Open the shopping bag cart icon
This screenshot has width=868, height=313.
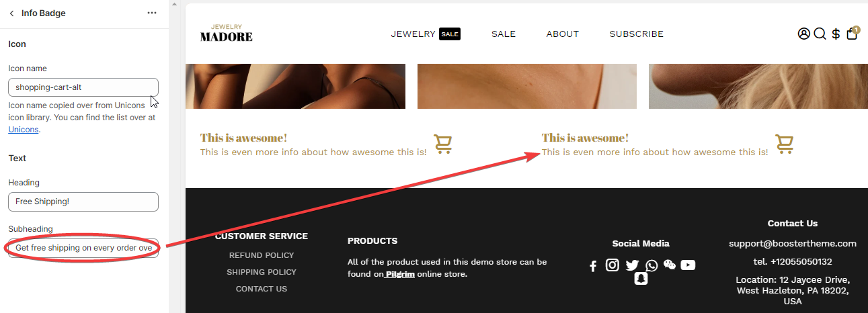click(852, 34)
